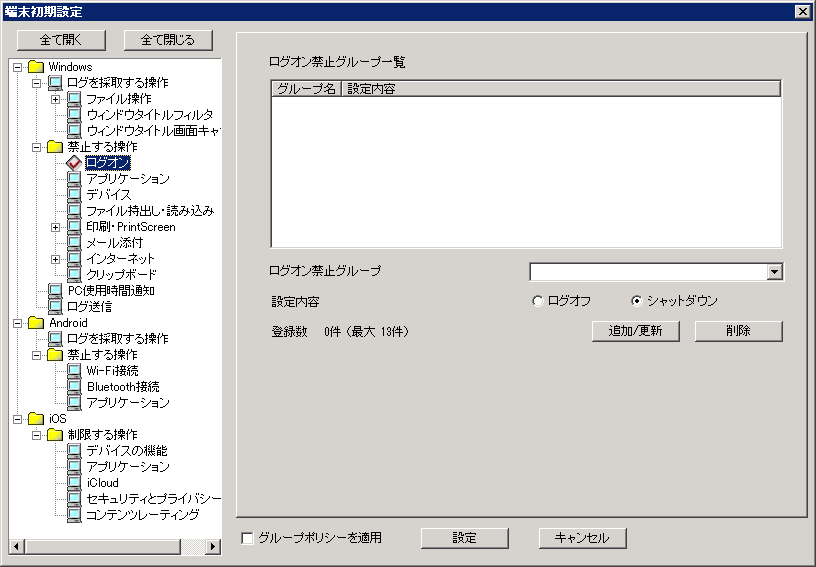Image resolution: width=816 pixels, height=567 pixels.
Task: Click the ログを採取する操作 icon under Windows
Action: 55,83
